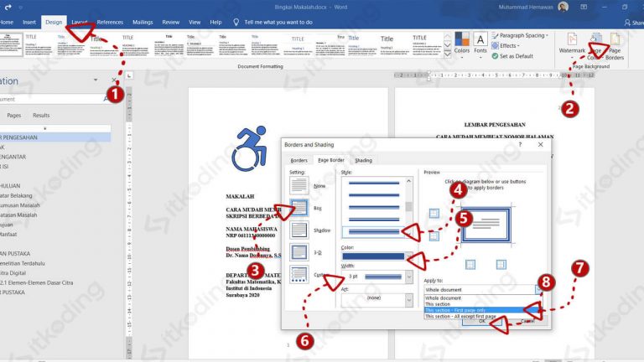The height and width of the screenshot is (362, 644).
Task: Toggle the right border preview button
Action: pos(501,264)
